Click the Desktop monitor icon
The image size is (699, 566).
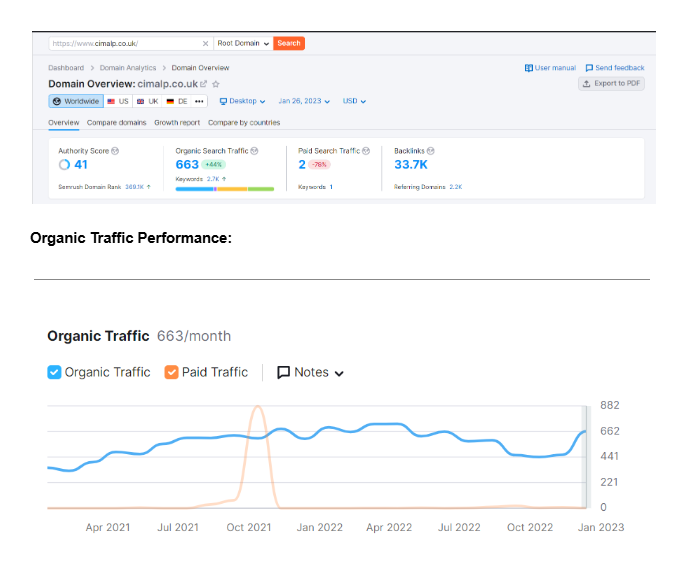pos(223,102)
